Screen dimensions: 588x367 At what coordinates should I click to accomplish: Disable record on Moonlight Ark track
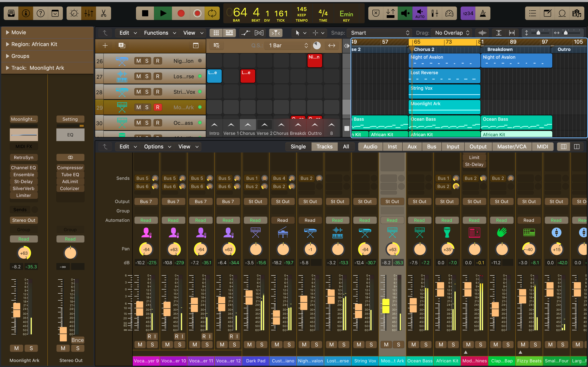(x=157, y=107)
